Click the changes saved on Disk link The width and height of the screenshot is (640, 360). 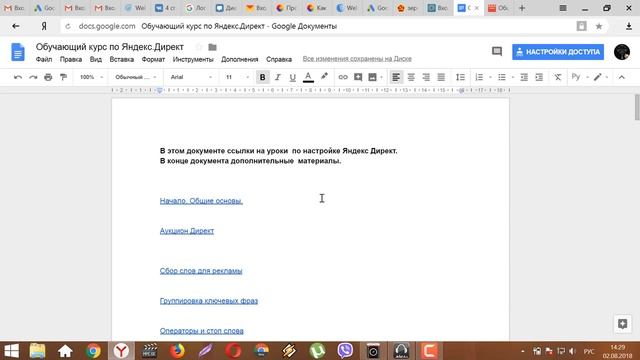pos(357,59)
